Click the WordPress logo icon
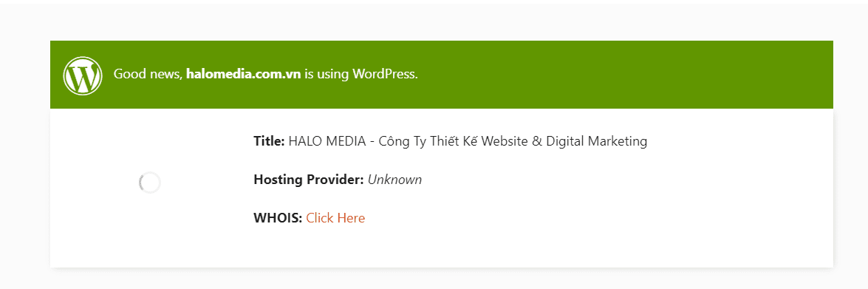This screenshot has height=289, width=868. click(83, 75)
